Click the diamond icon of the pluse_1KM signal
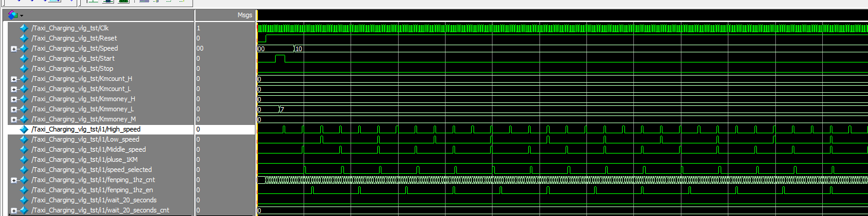The image size is (868, 216). point(24,159)
